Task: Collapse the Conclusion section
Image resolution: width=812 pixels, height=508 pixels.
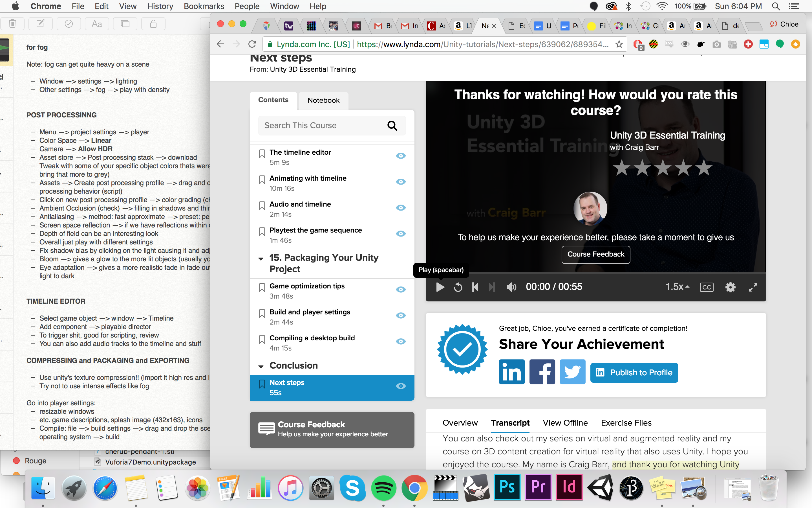Action: (x=261, y=367)
